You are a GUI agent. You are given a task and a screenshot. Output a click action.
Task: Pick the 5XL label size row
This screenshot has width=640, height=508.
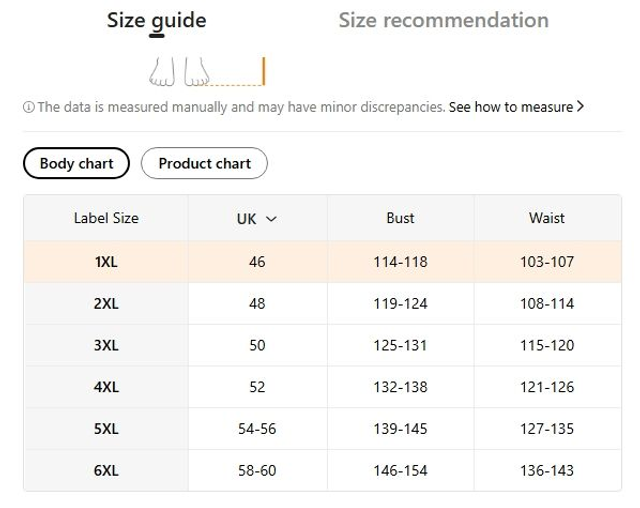106,428
